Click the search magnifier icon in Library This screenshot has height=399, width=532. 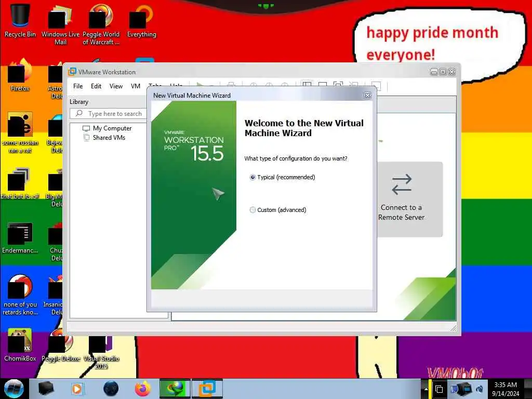[79, 113]
